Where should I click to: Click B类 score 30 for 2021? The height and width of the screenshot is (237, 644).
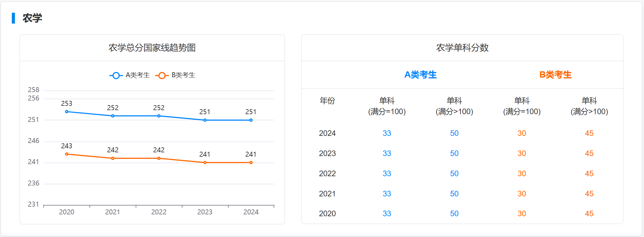point(522,194)
